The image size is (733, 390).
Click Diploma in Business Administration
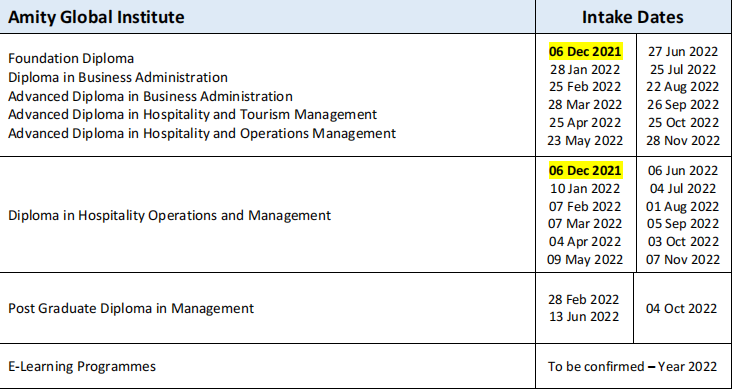118,77
